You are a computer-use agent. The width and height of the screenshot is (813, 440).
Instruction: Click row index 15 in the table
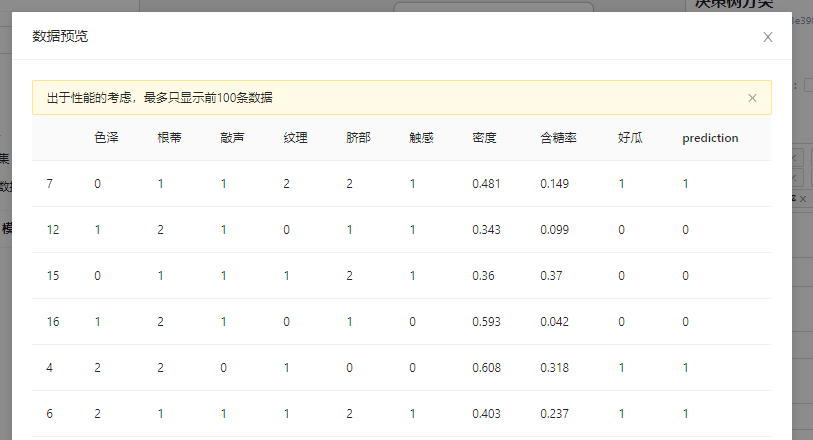(53, 276)
